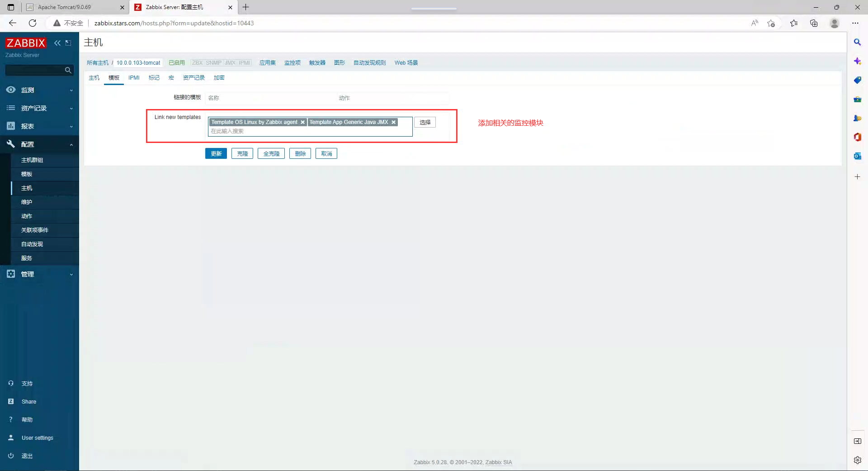
Task: Switch to the 宏 macros tab
Action: (171, 78)
